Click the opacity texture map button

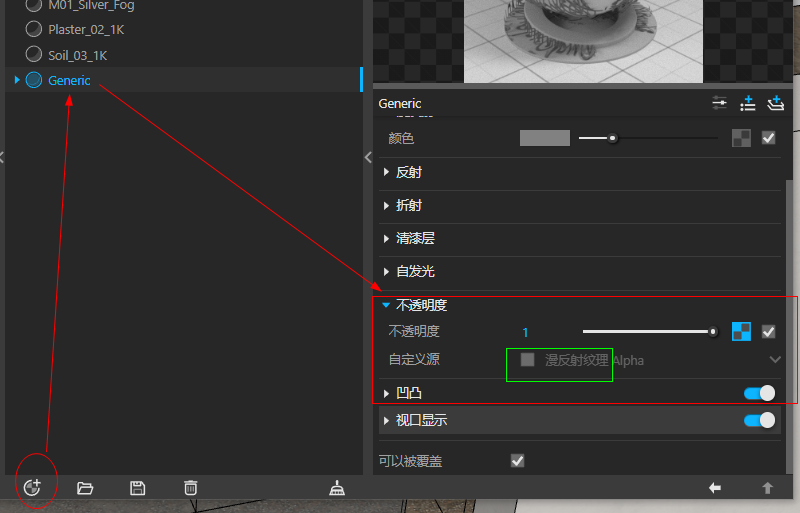click(x=741, y=332)
